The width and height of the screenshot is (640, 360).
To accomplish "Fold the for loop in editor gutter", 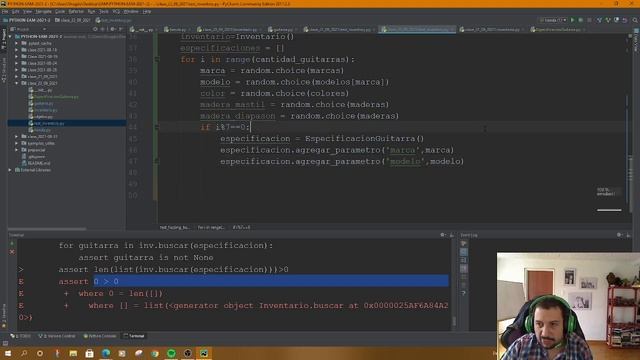I will tap(157, 60).
